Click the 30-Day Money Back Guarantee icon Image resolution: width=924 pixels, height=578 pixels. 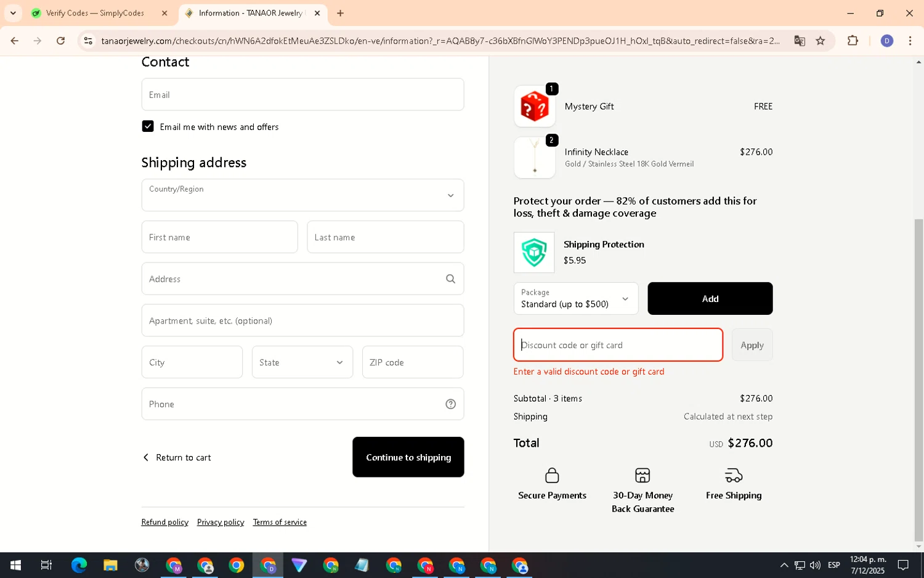click(x=642, y=475)
